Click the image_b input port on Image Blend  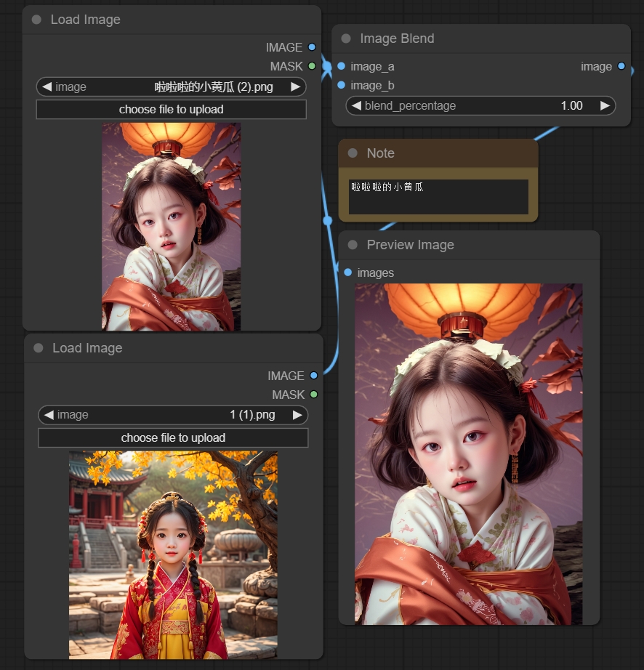click(342, 85)
